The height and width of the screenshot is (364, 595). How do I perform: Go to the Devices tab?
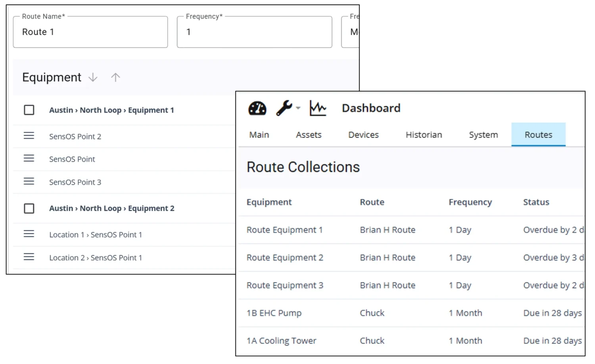tap(363, 135)
